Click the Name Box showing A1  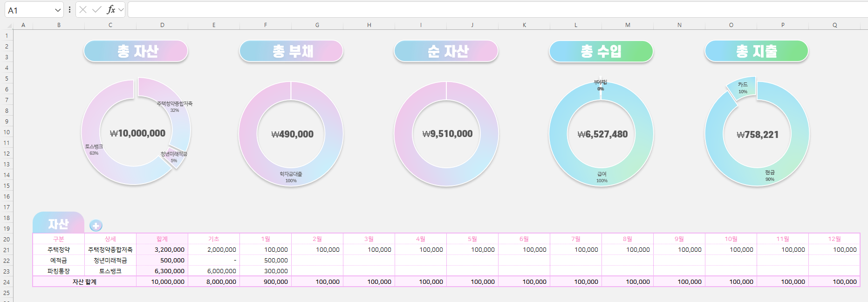28,10
